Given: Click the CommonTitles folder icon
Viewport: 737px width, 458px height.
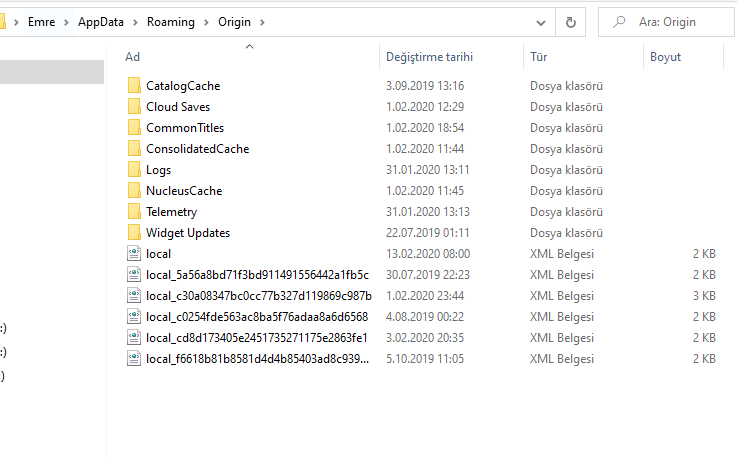Looking at the screenshot, I should tap(134, 127).
